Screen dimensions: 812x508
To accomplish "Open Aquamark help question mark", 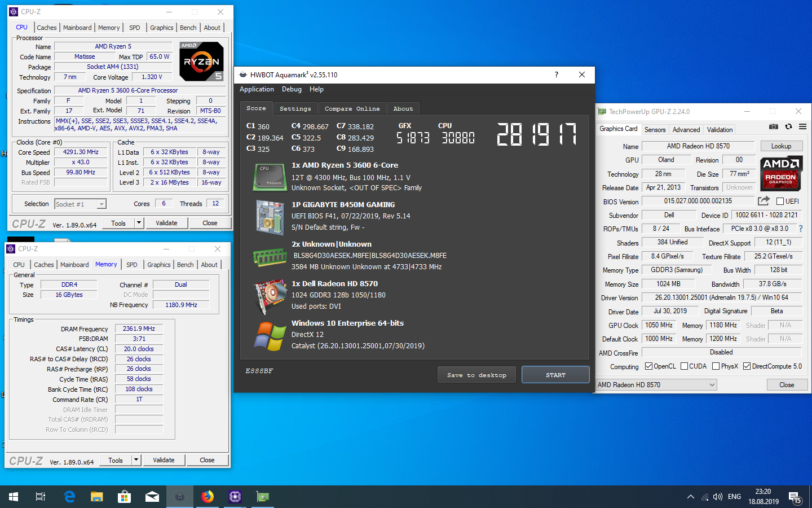I will [x=557, y=75].
